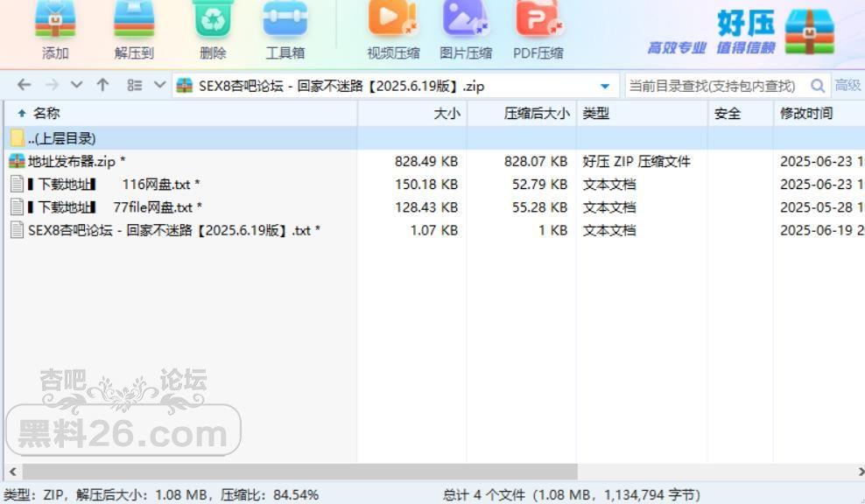The width and height of the screenshot is (865, 504).
Task: Sort by the 名称 column header
Action: (x=180, y=114)
